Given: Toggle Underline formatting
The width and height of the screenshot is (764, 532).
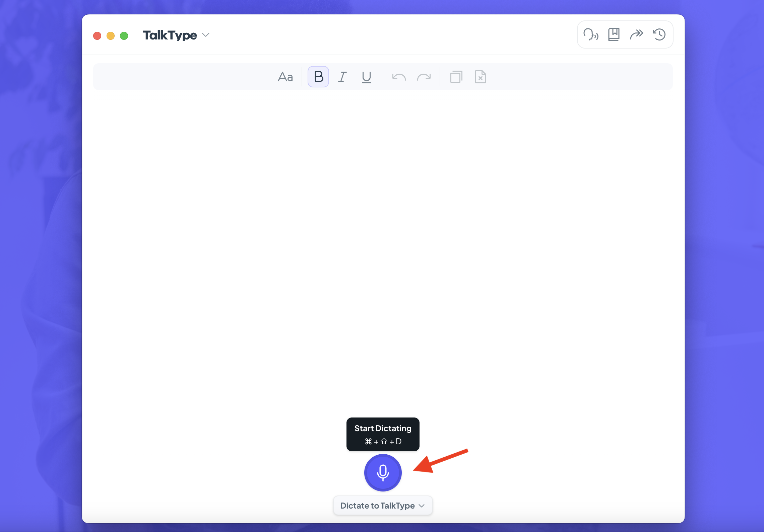Looking at the screenshot, I should coord(366,77).
